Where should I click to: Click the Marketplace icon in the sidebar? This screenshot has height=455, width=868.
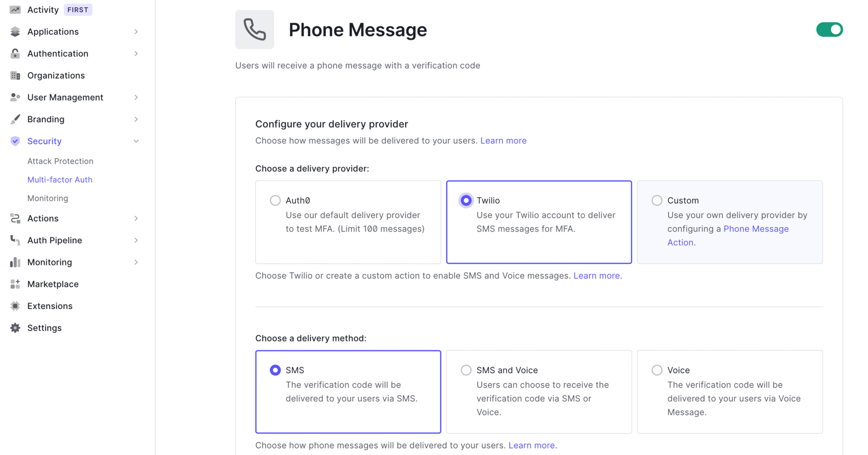coord(15,284)
